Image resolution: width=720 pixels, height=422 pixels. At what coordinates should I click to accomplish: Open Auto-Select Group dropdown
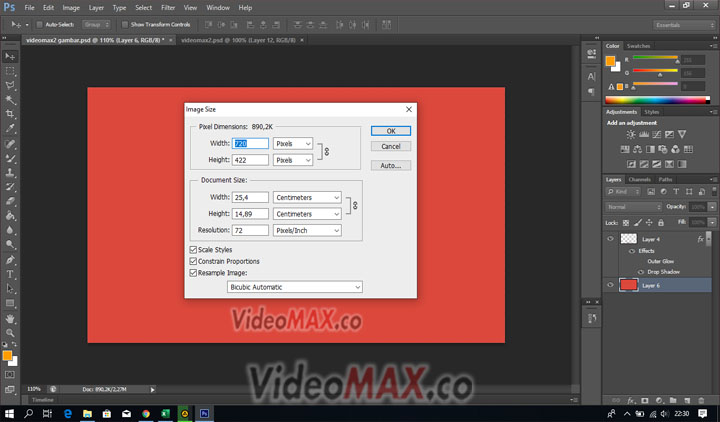[96, 24]
